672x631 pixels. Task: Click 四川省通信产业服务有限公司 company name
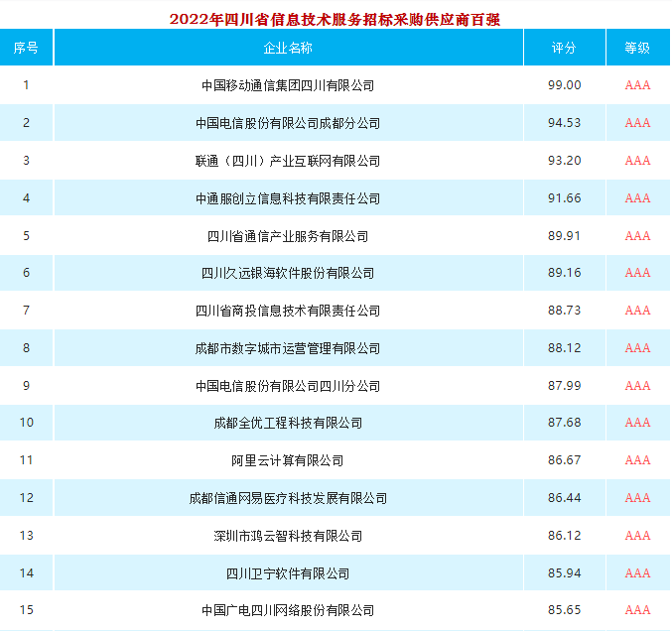(288, 236)
